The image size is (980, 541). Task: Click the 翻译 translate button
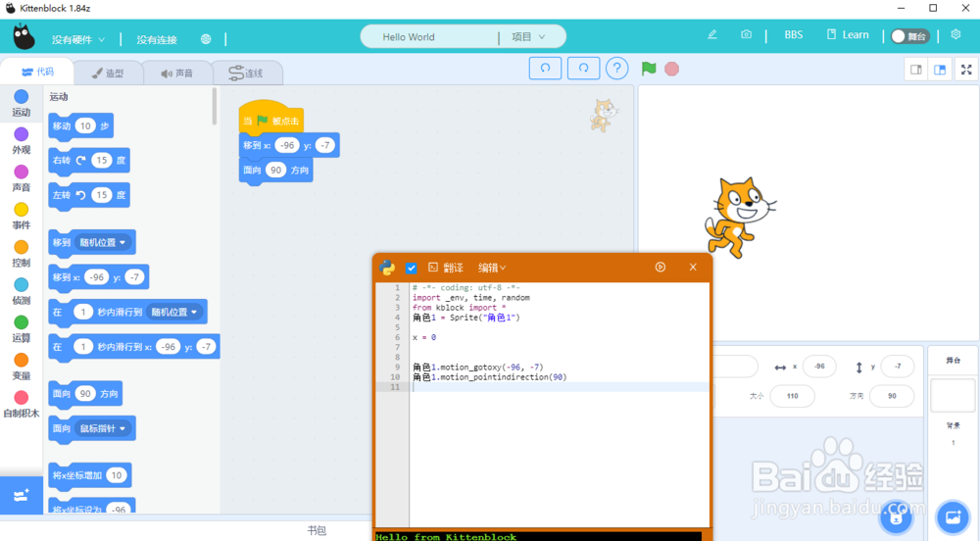pyautogui.click(x=446, y=268)
